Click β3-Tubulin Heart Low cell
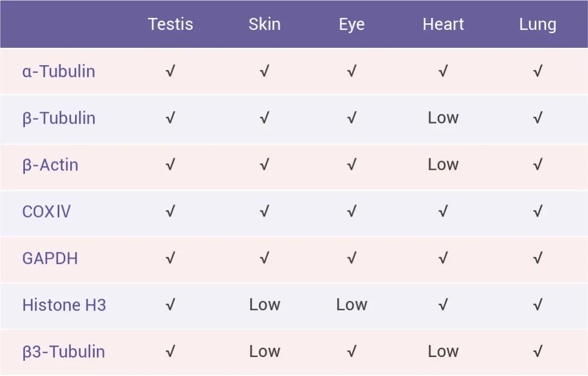This screenshot has height=376, width=588. click(x=443, y=352)
